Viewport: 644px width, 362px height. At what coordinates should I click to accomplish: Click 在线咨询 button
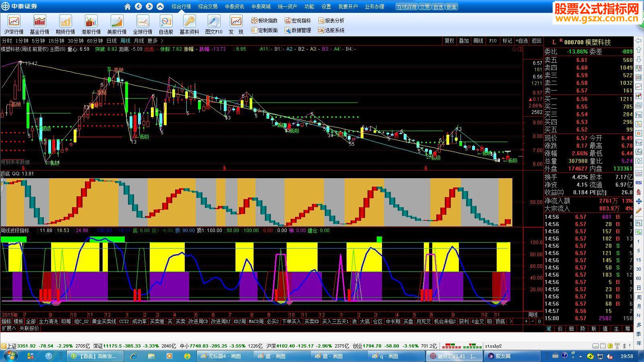click(407, 7)
